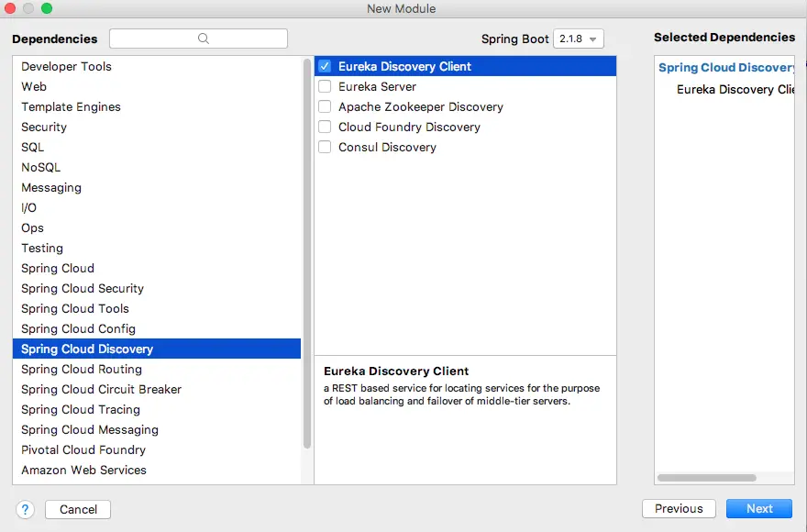Open the help question mark button
This screenshot has width=807, height=532.
[26, 509]
